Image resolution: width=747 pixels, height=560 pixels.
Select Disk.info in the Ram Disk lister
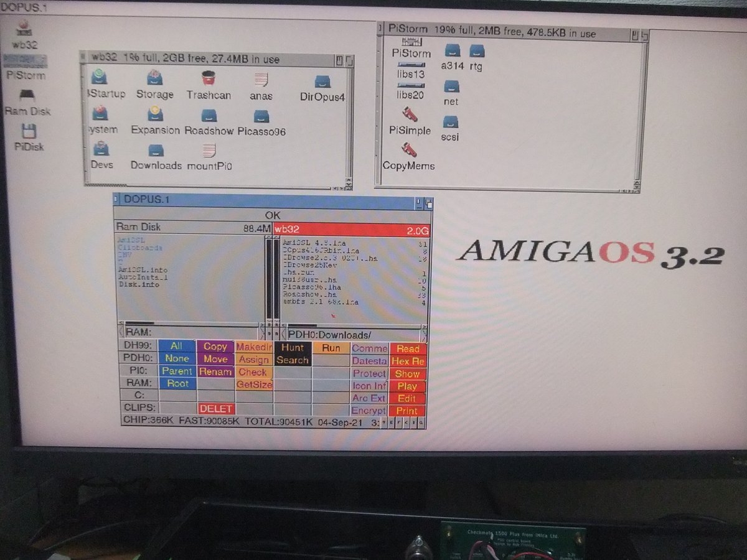pyautogui.click(x=139, y=284)
